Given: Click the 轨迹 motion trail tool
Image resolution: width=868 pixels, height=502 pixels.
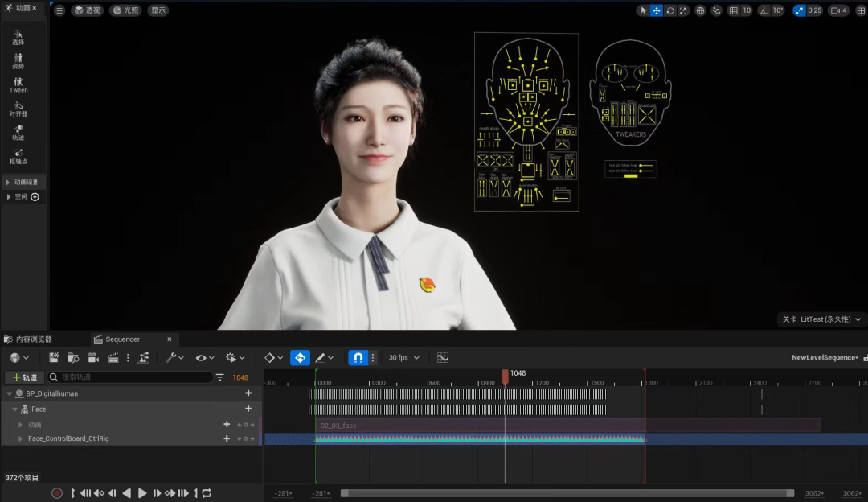Looking at the screenshot, I should [x=18, y=132].
